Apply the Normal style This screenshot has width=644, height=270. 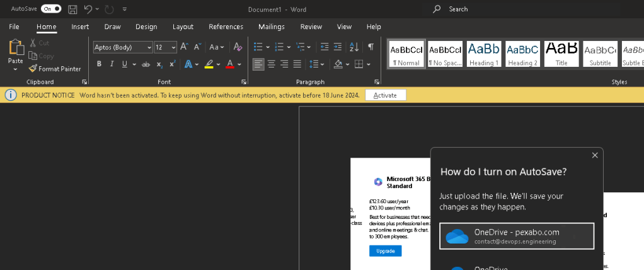coord(406,54)
